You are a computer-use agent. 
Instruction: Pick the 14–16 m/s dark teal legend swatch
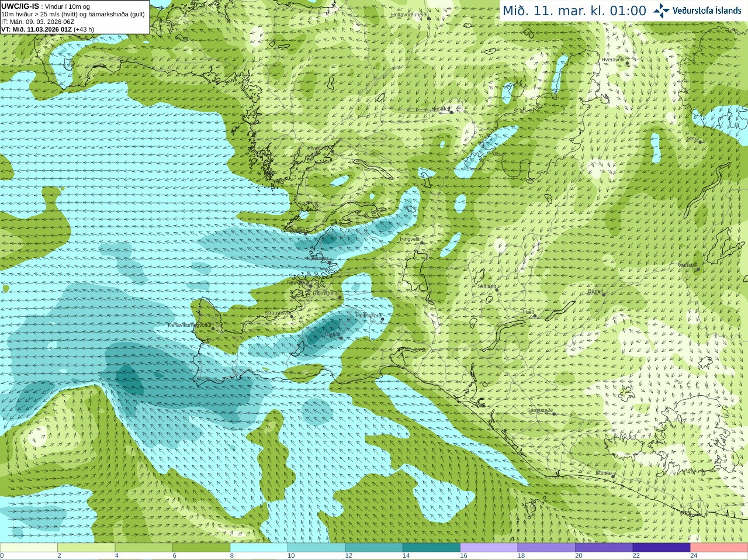click(431, 548)
